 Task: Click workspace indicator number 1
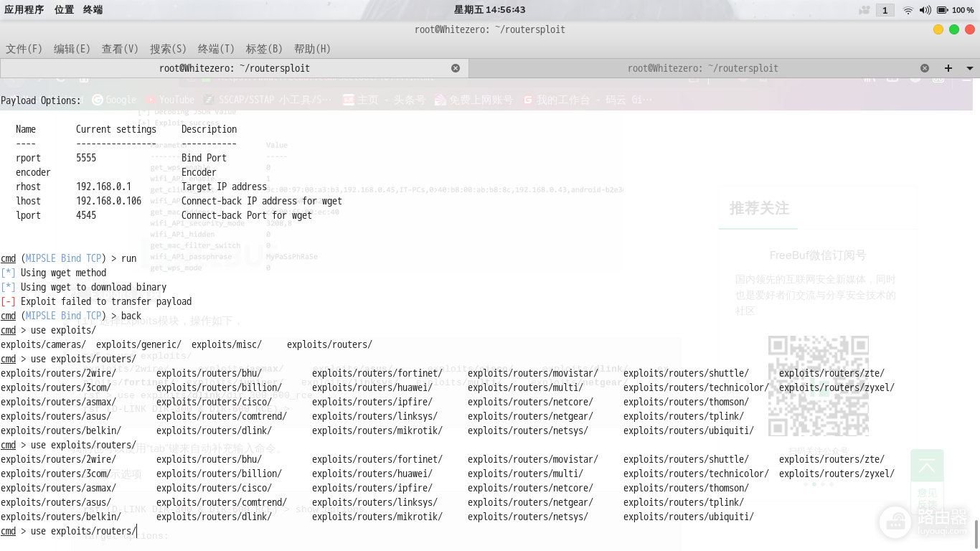[885, 10]
